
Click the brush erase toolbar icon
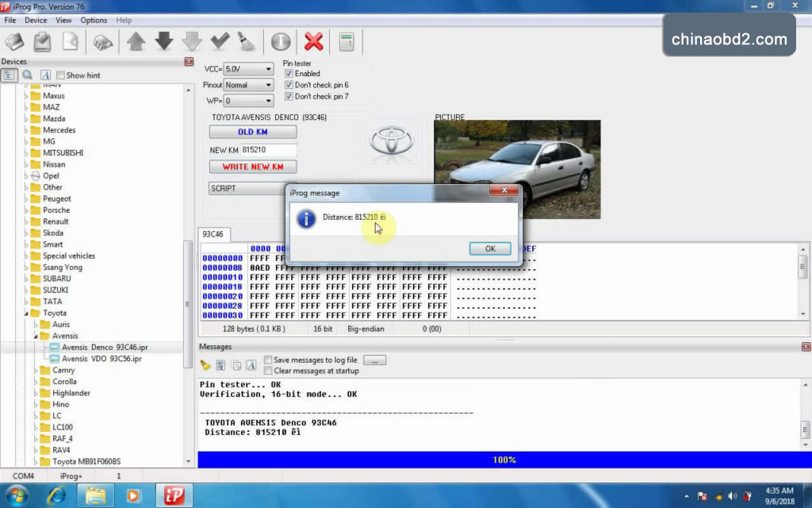click(x=247, y=42)
